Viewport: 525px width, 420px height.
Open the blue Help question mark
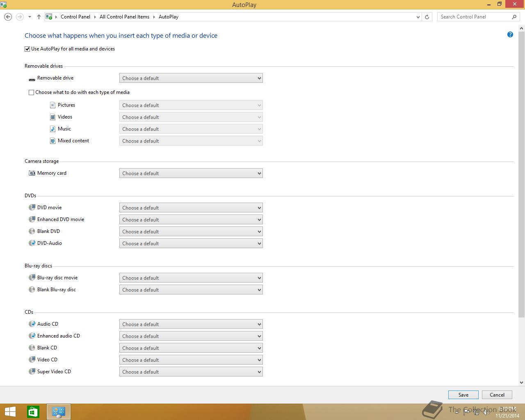(x=510, y=34)
